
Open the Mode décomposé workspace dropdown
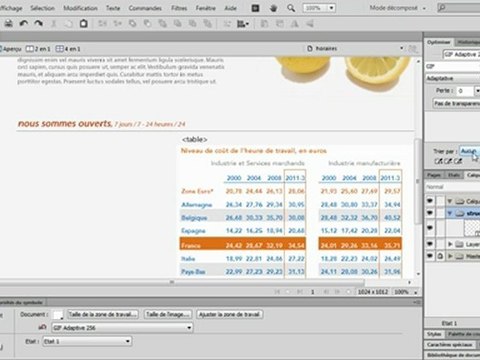coord(398,8)
